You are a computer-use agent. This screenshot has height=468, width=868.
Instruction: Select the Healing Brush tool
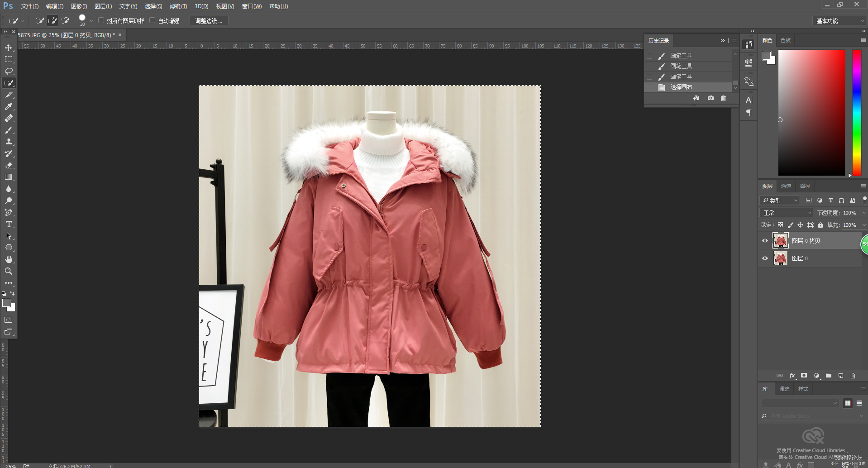(x=9, y=118)
